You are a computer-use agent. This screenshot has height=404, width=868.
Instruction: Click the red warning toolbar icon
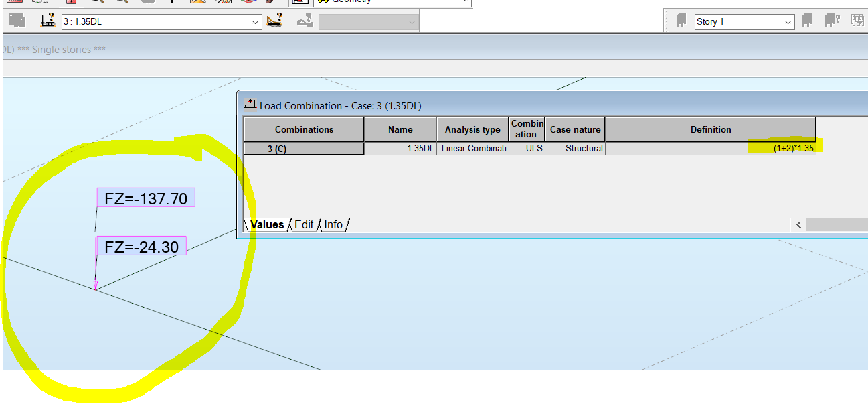pos(71,3)
